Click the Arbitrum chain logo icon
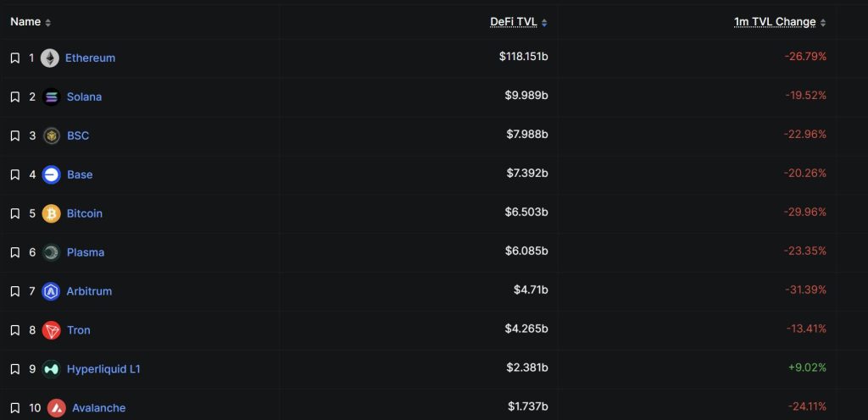This screenshot has width=868, height=420. click(x=51, y=291)
